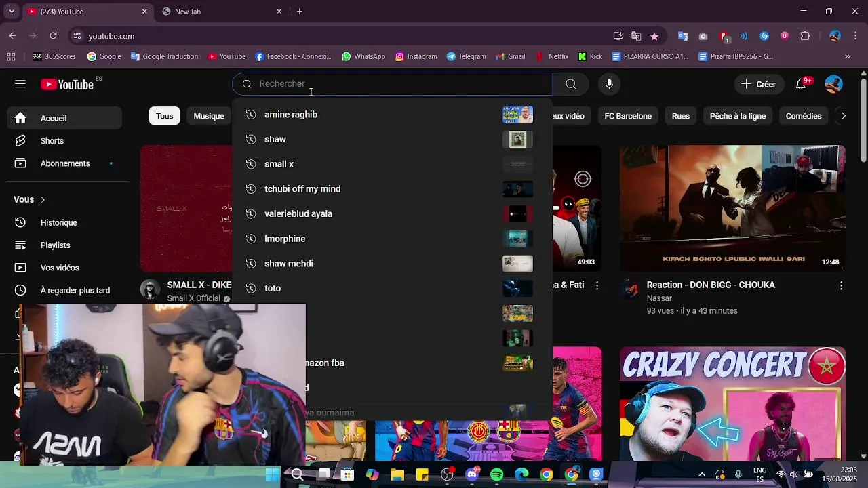
Task: Choose the 'lmorphine' search suggestion
Action: coord(393,239)
